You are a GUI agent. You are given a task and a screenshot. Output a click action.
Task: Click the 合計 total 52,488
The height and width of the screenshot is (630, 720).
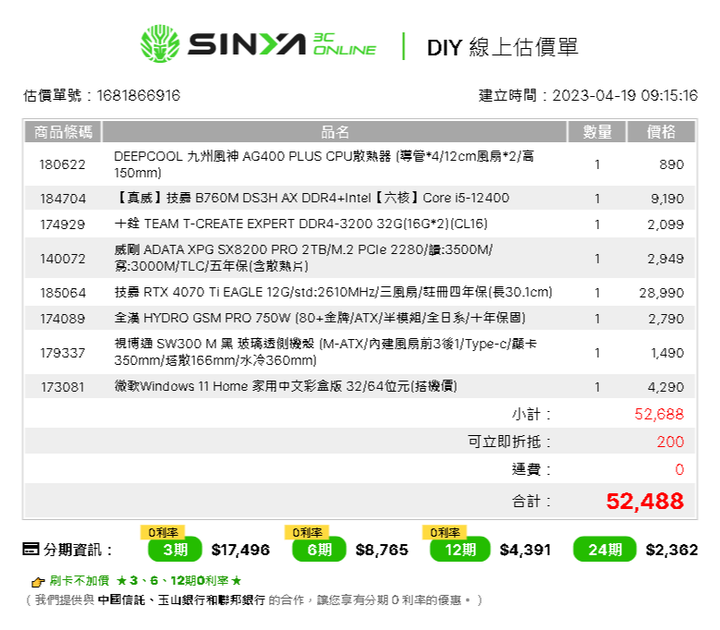[645, 501]
